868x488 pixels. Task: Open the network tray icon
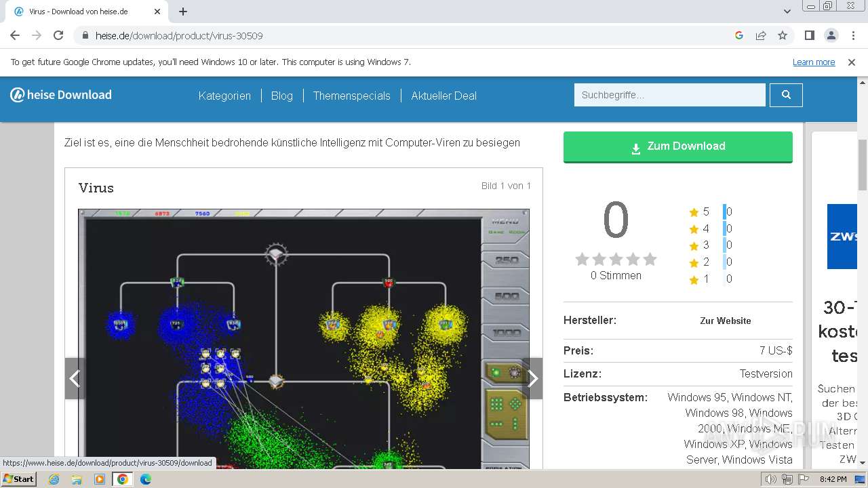tap(787, 479)
